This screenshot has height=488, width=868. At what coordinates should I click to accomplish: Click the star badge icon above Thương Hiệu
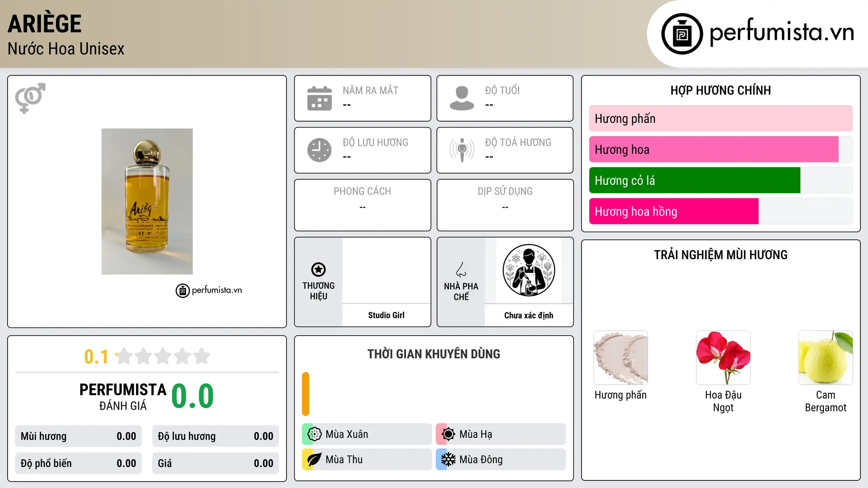(318, 269)
